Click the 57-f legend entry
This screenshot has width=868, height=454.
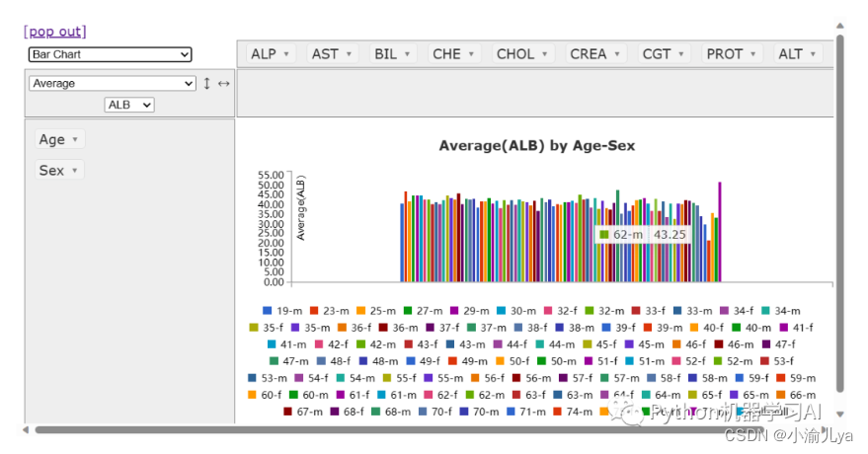577,378
